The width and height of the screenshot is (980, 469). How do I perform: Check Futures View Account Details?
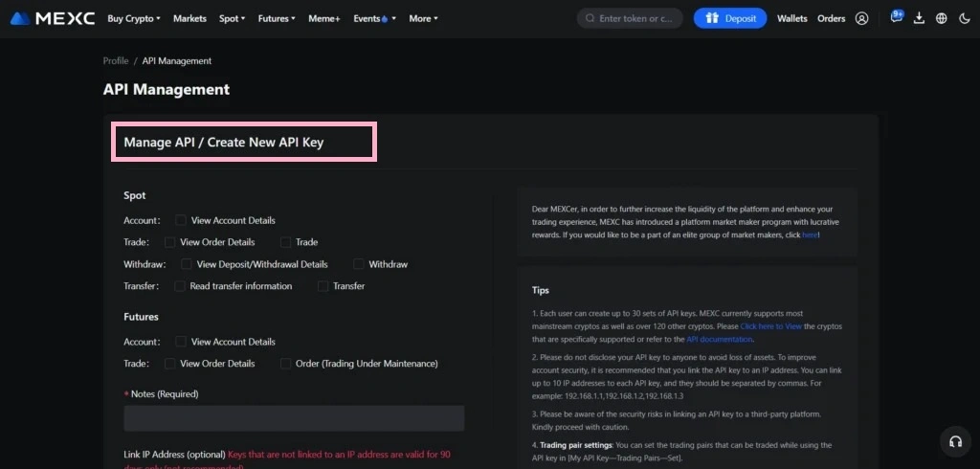(x=181, y=342)
